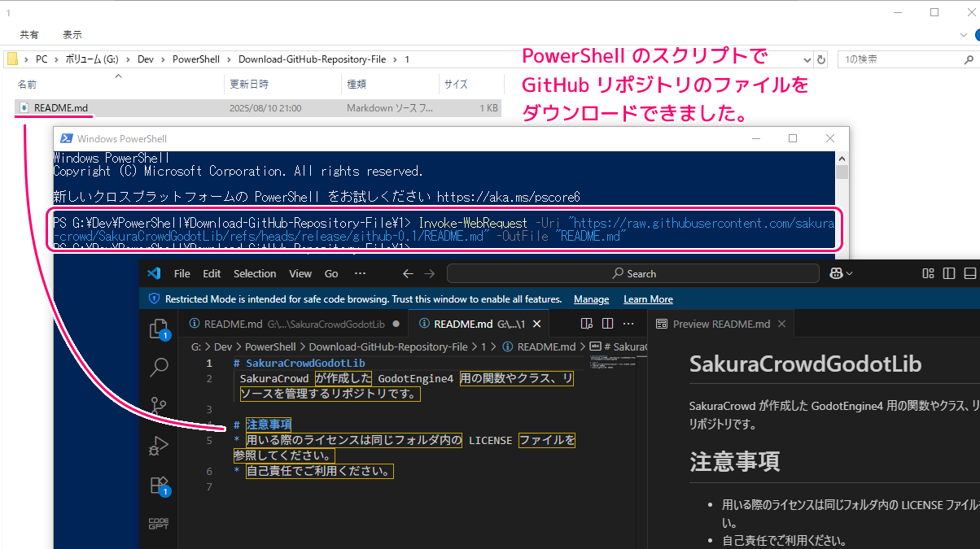The width and height of the screenshot is (980, 549).
Task: Open preview to the side icon
Action: click(x=587, y=324)
